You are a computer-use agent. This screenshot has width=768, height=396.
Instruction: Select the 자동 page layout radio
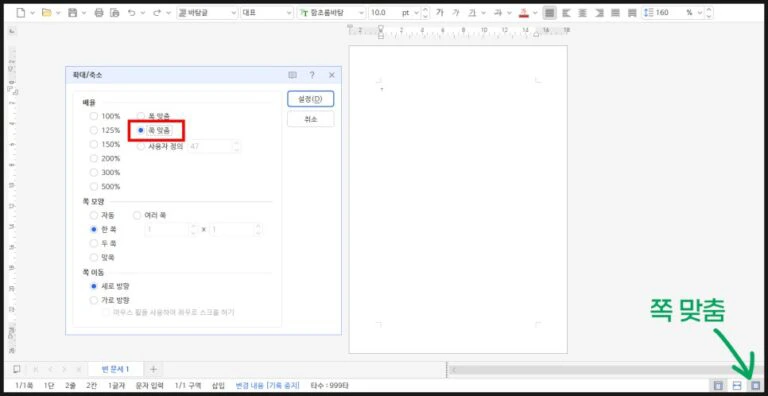[94, 215]
